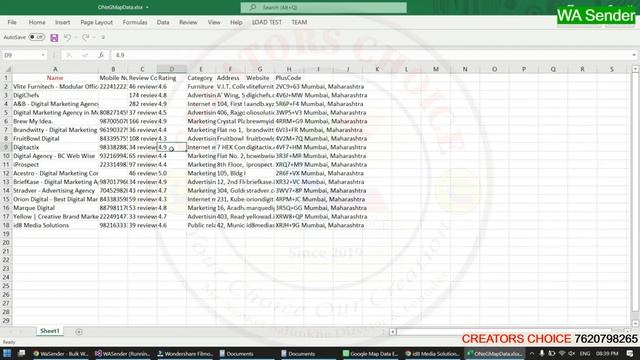Select the 174 reviews cell

coord(142,95)
